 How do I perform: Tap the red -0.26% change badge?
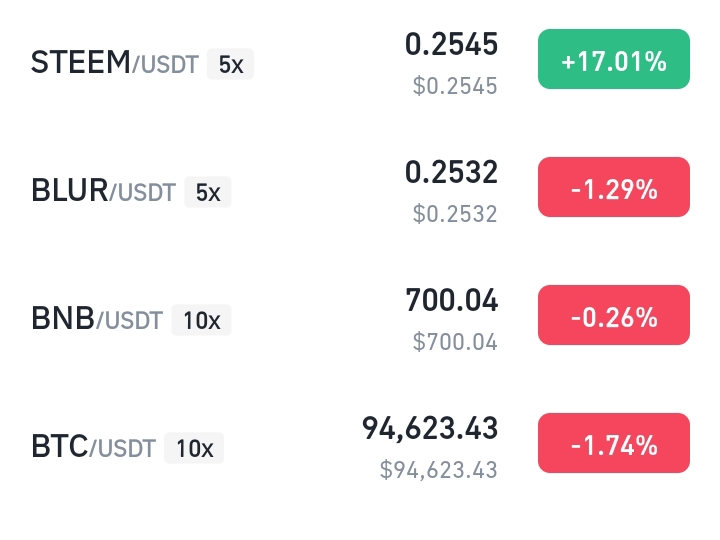613,316
